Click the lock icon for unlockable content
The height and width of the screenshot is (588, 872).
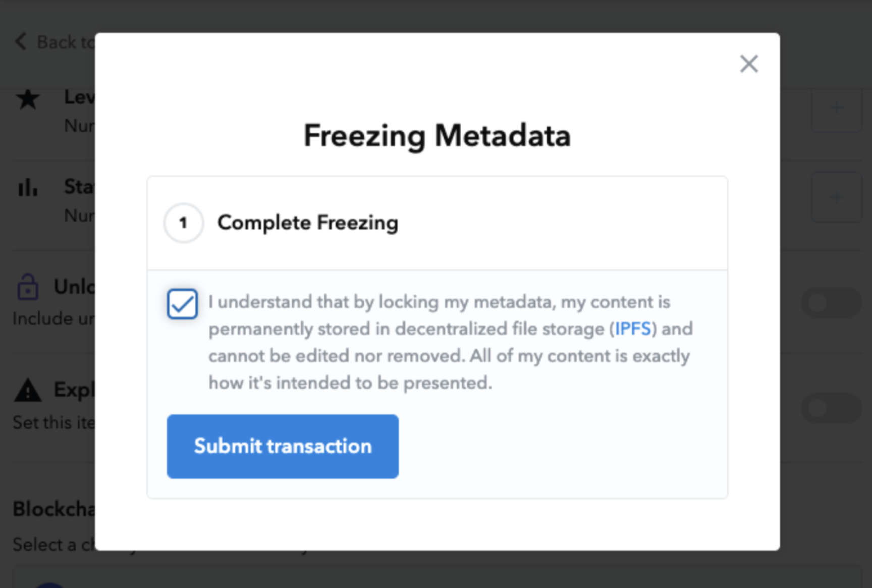[x=28, y=287]
